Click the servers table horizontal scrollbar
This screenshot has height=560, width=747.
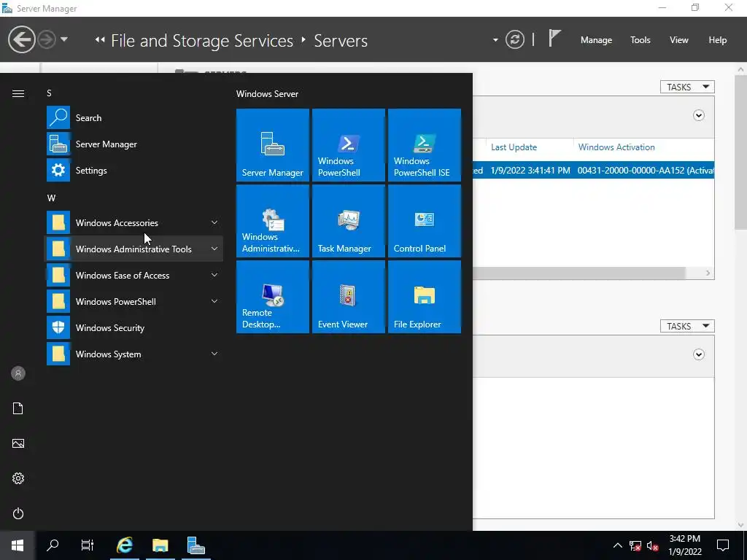coord(578,273)
